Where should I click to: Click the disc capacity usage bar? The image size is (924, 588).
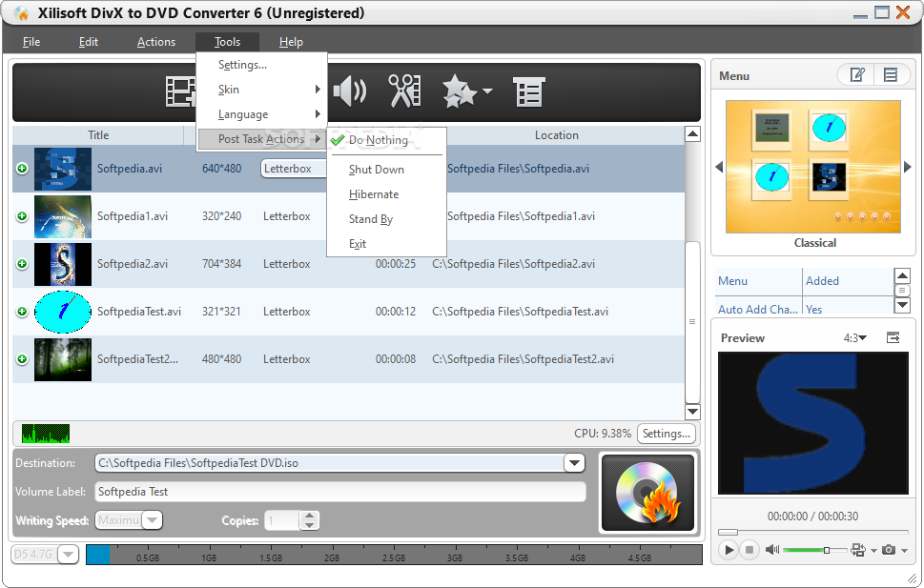point(394,555)
